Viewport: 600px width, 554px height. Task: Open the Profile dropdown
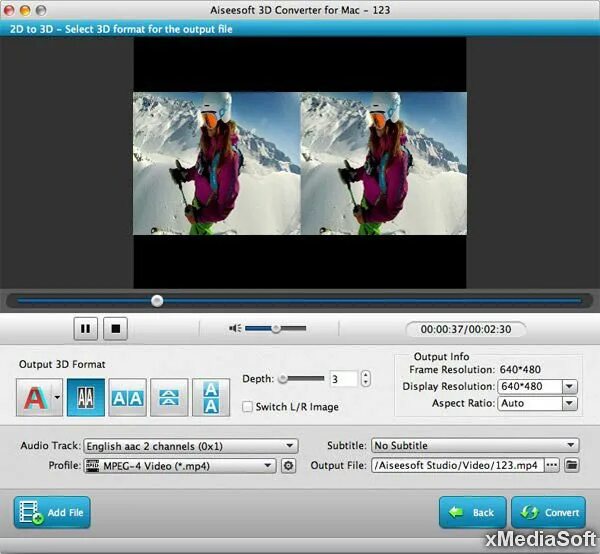click(x=180, y=466)
